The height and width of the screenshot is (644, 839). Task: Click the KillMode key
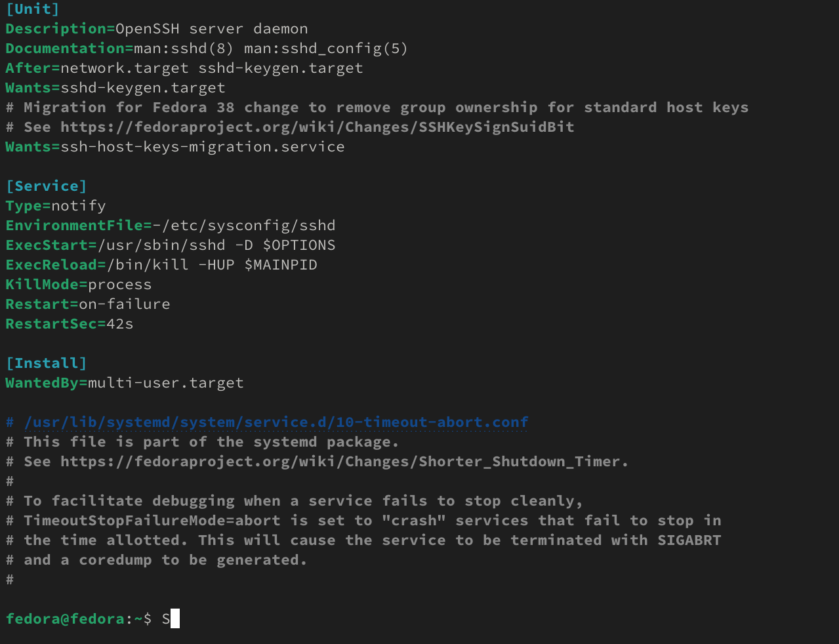(42, 285)
